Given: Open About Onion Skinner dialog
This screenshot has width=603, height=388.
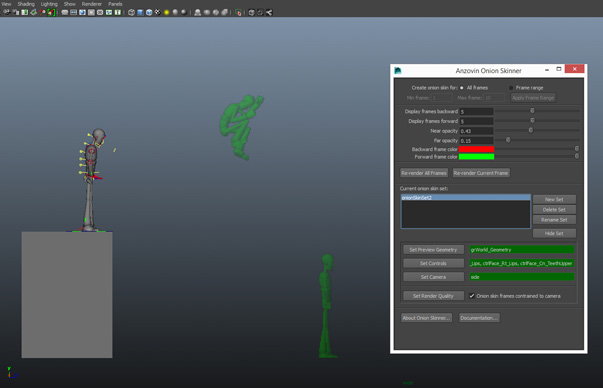Looking at the screenshot, I should click(x=426, y=318).
